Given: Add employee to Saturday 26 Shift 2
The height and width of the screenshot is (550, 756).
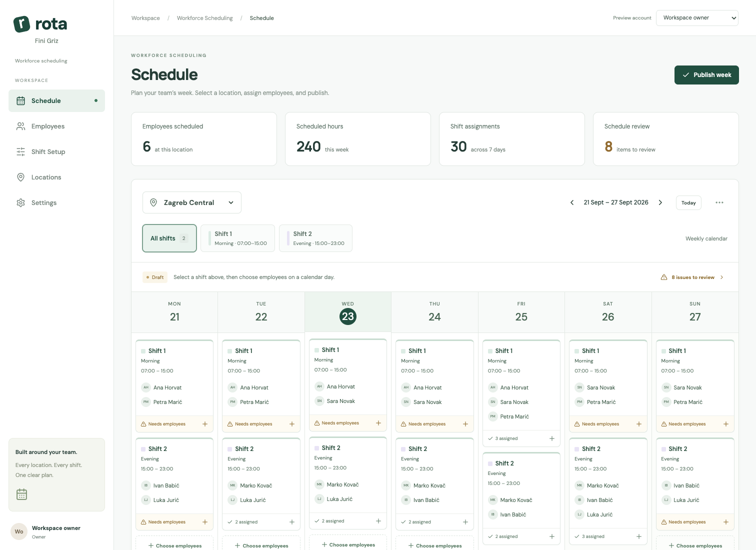Looking at the screenshot, I should 639,536.
